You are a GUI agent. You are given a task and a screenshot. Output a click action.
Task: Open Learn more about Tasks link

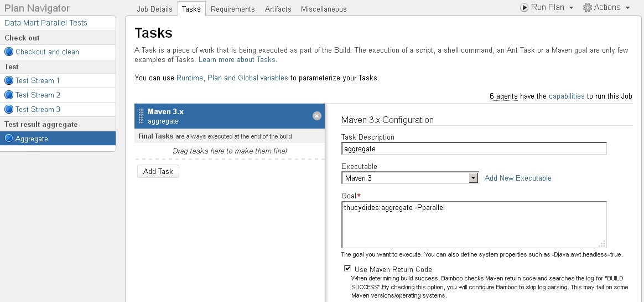tap(238, 60)
